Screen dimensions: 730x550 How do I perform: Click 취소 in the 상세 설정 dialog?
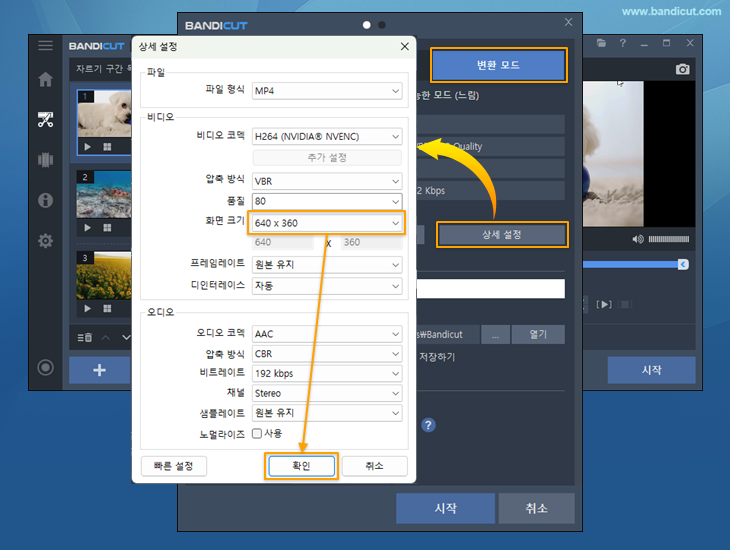point(375,466)
